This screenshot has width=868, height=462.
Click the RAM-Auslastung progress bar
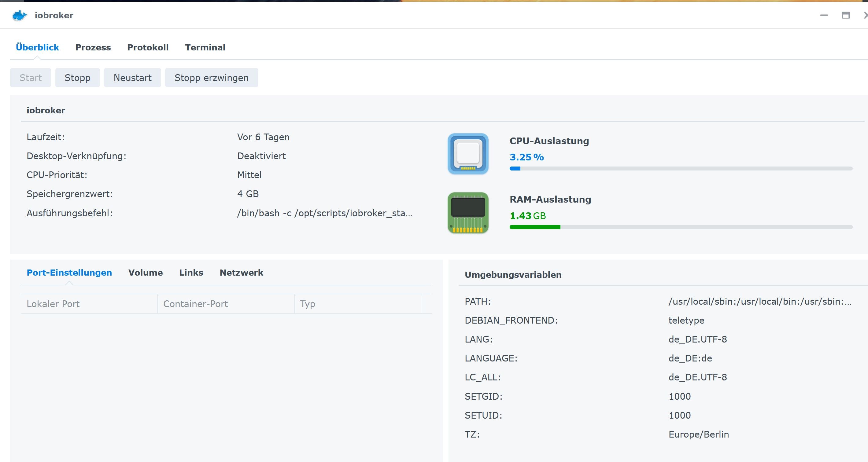[681, 227]
